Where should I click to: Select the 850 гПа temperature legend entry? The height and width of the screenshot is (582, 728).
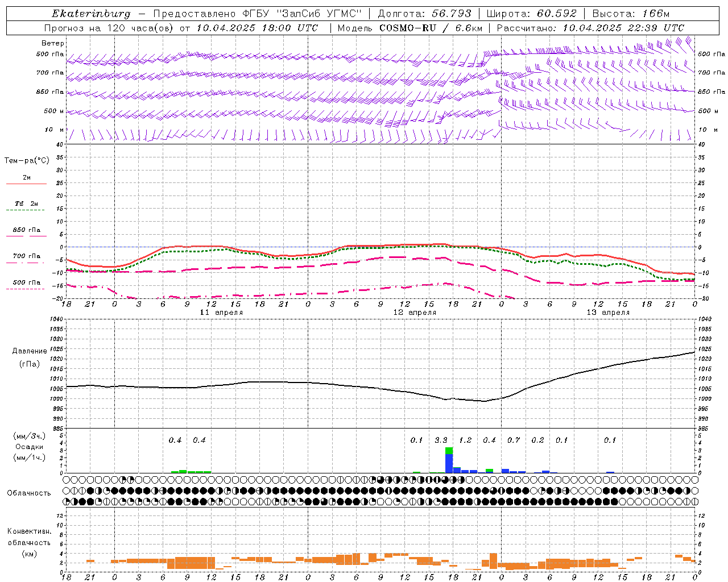(27, 230)
